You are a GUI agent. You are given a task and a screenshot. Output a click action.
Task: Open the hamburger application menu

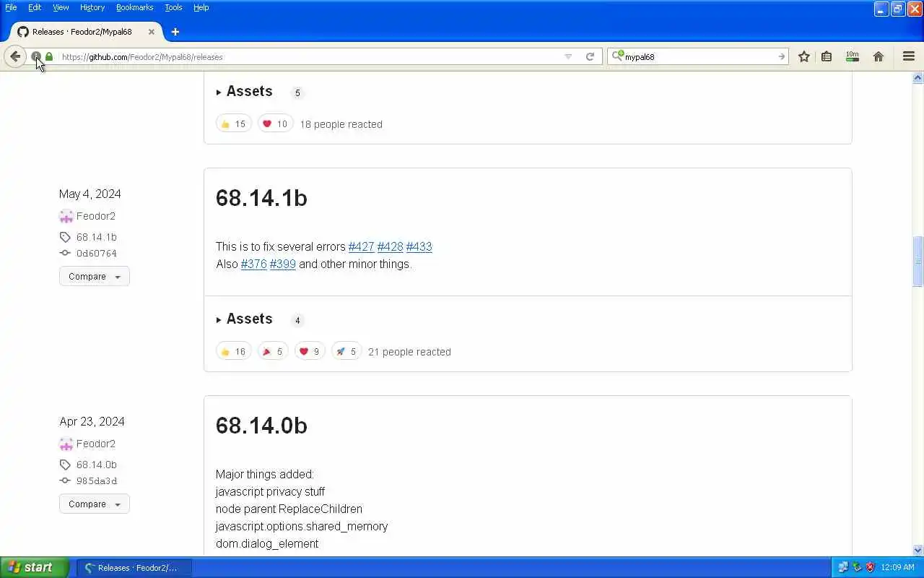pos(909,56)
